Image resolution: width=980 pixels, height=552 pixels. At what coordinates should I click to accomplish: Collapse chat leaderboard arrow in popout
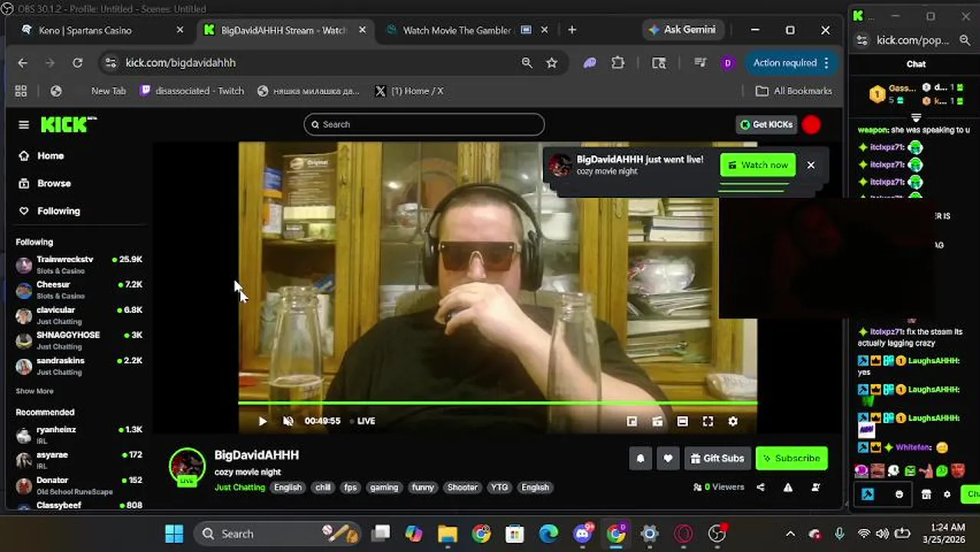click(x=916, y=118)
